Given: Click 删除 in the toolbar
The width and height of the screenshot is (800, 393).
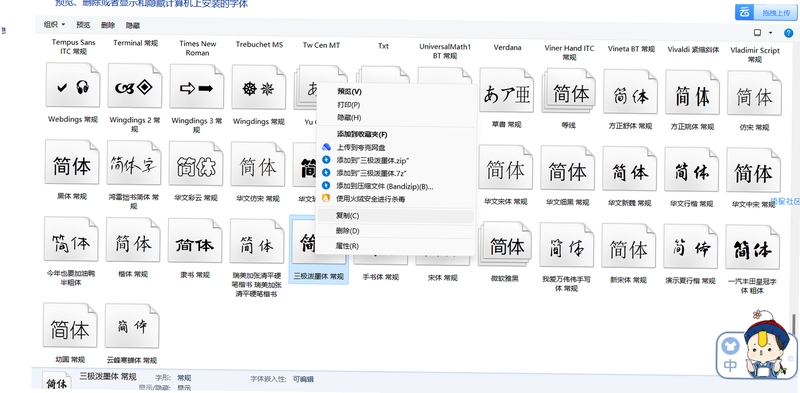Looking at the screenshot, I should point(108,25).
